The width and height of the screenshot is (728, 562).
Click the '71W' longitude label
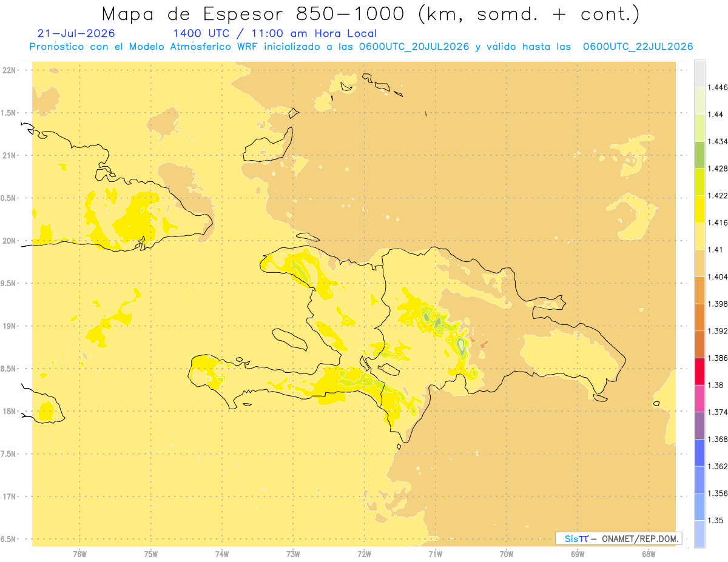pyautogui.click(x=435, y=554)
